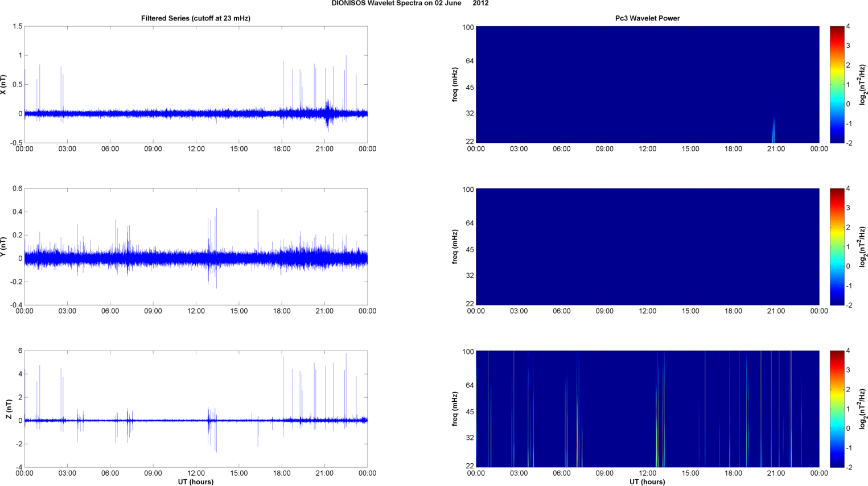This screenshot has height=486, width=868.
Task: Click the wavelet power spike near 21:00 in top spectrum
Action: 774,130
